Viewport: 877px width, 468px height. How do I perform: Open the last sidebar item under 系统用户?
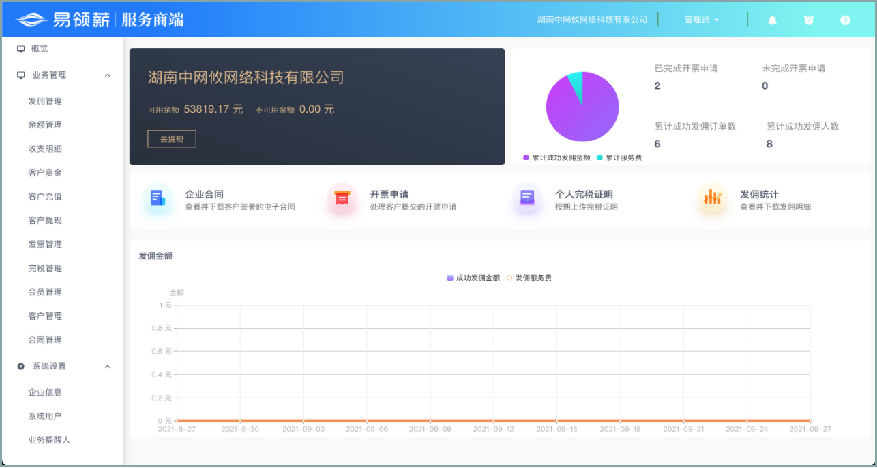(x=49, y=439)
